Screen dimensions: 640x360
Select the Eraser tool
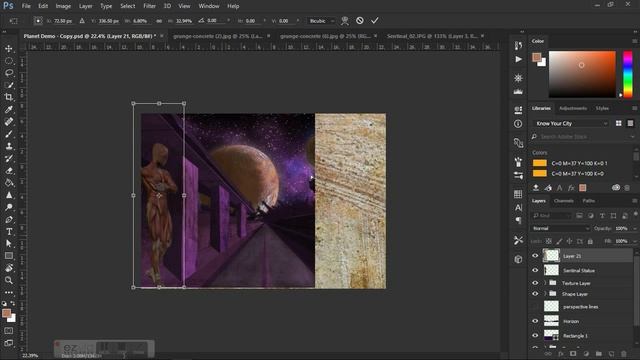[9, 171]
